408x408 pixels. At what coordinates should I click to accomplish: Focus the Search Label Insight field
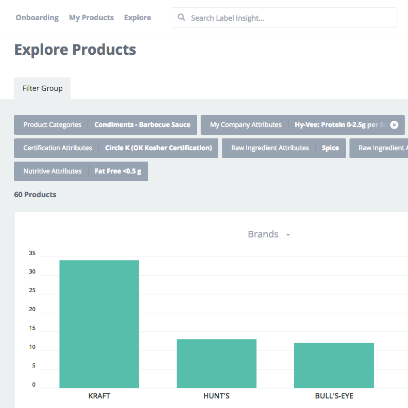[284, 18]
